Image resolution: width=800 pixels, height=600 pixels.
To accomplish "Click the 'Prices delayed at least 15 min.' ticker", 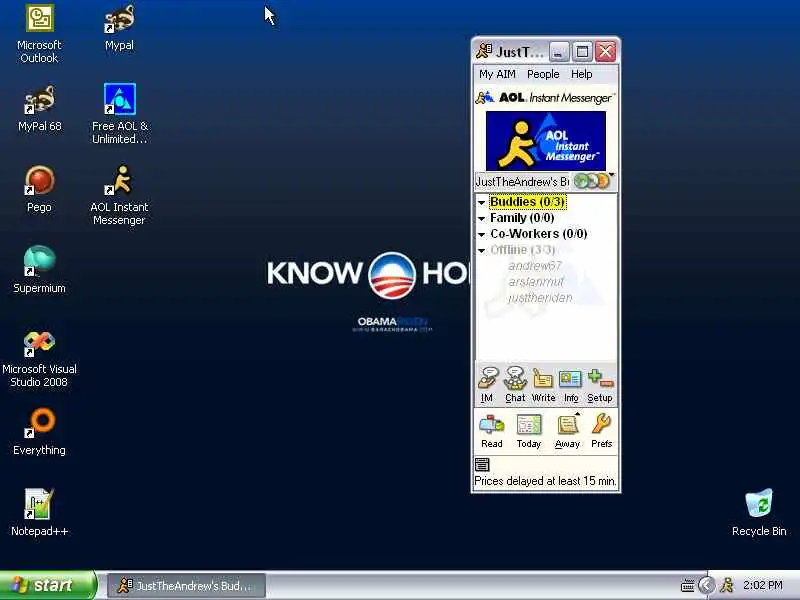I will [545, 481].
